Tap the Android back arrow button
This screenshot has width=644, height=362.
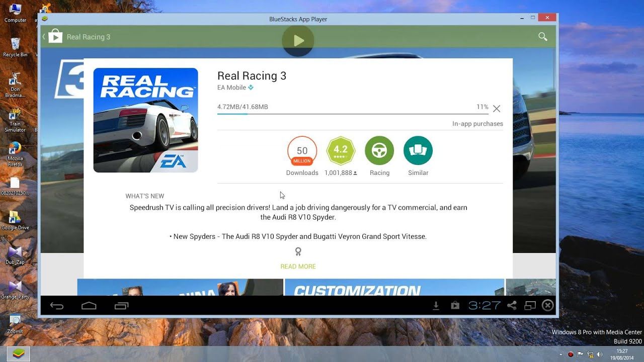click(x=57, y=306)
